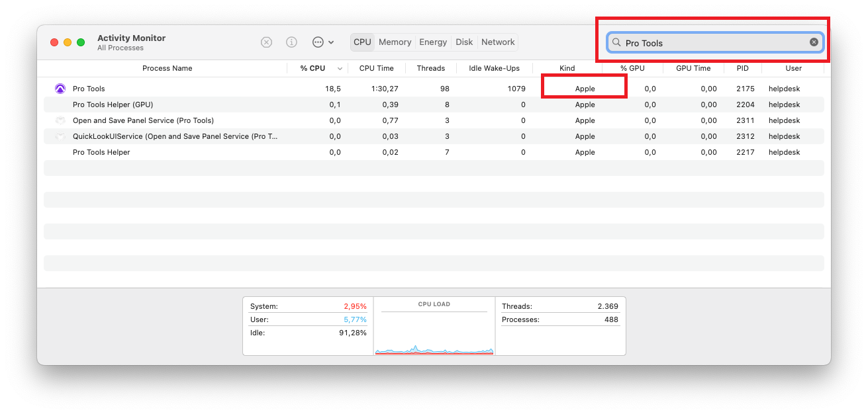Close the Activity Monitor window
This screenshot has height=414, width=868.
tap(54, 42)
